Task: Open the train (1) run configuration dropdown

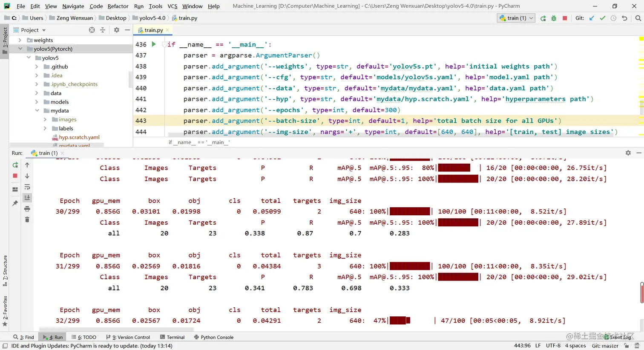Action: point(516,18)
